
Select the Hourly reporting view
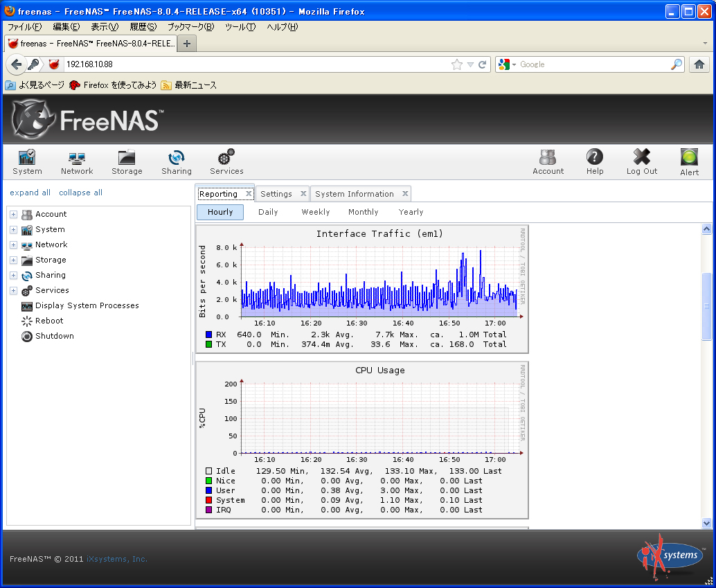coord(220,212)
